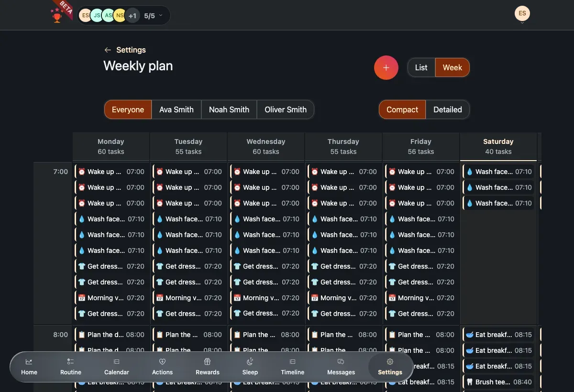Go to the Calendar page
Viewport: 574px width, 392px height.
pos(117,367)
